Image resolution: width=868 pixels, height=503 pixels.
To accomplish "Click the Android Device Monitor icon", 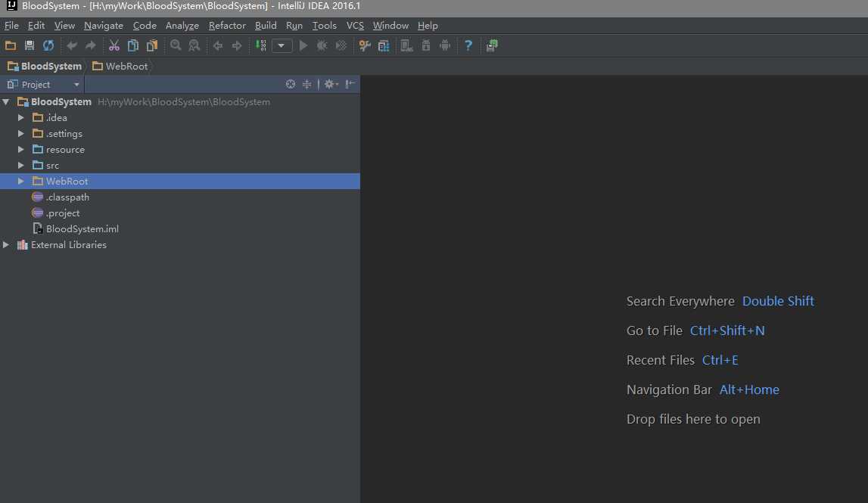I will click(x=444, y=45).
